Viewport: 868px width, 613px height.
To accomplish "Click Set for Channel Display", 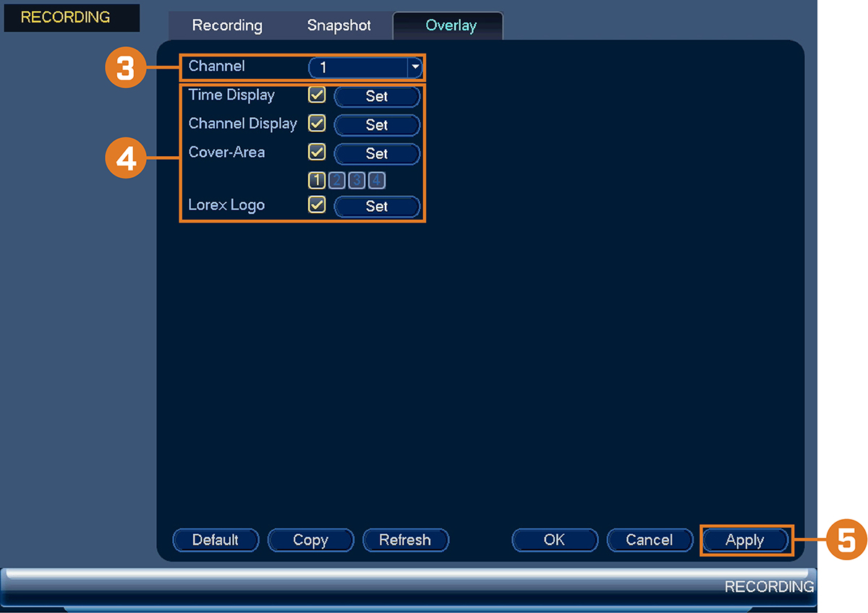I will coord(377,125).
